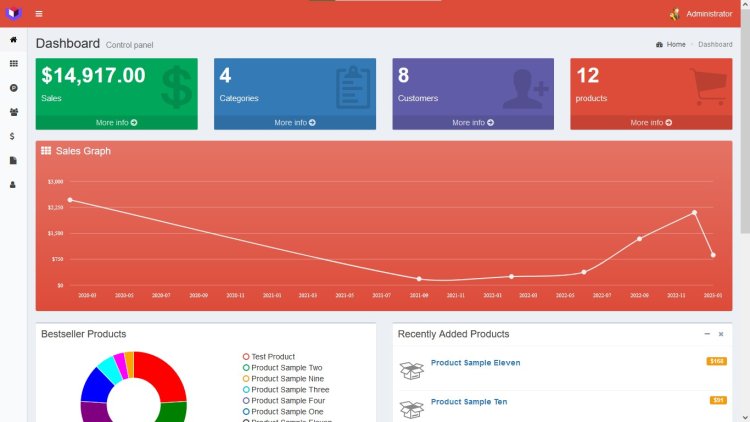This screenshot has height=422, width=750.
Task: Select the group customers sidebar icon
Action: point(13,112)
